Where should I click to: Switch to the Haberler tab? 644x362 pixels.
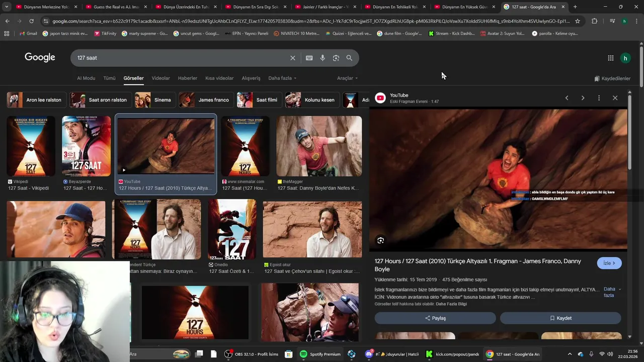point(188,78)
